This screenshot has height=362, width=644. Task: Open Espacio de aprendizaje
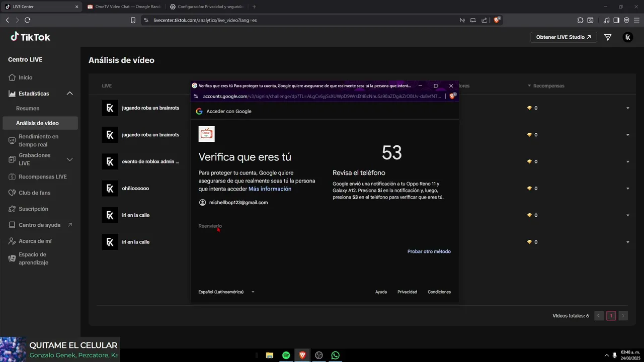(34, 258)
